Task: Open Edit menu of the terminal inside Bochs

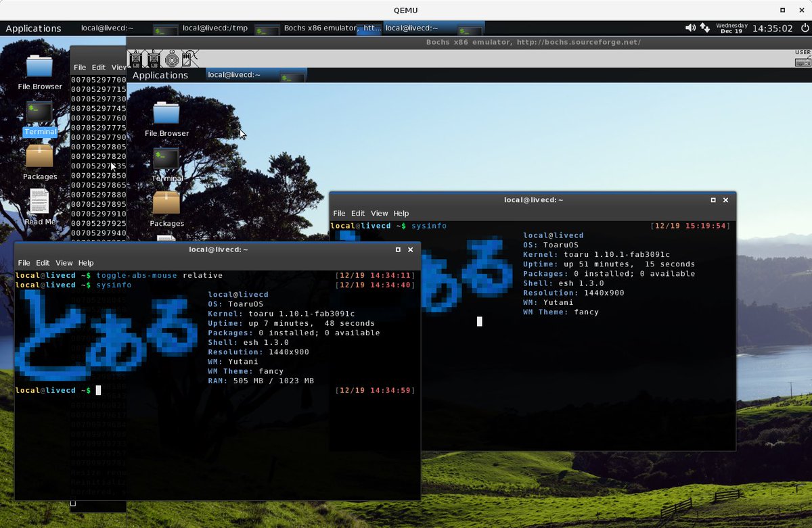Action: [358, 213]
